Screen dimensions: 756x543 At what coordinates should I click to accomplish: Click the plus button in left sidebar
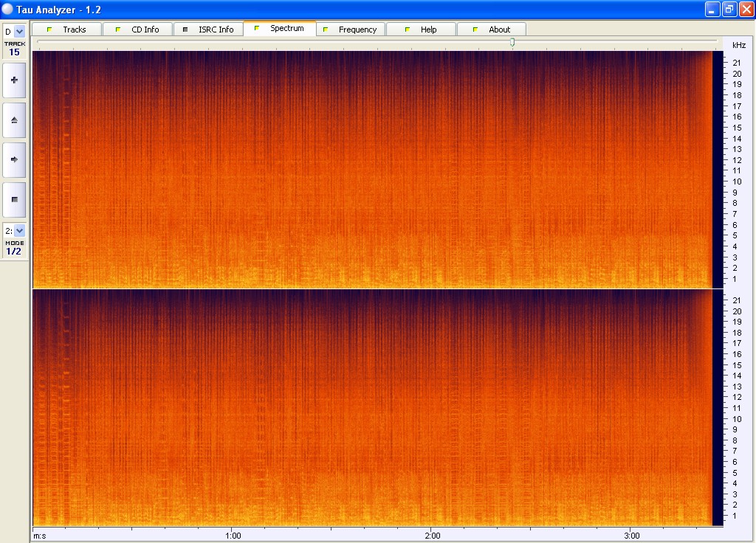tap(14, 80)
